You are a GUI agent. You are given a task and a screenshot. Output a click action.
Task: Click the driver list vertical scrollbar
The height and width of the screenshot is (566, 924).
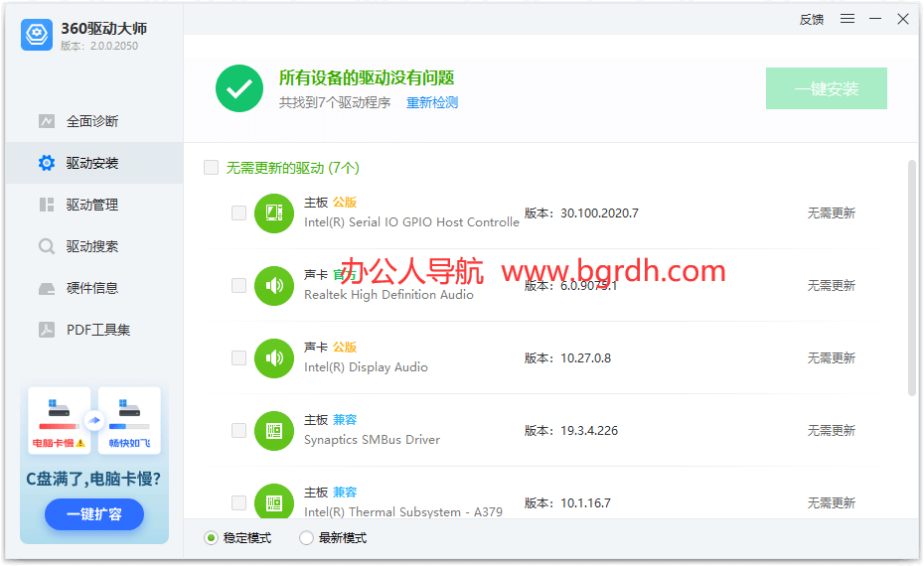pyautogui.click(x=912, y=278)
